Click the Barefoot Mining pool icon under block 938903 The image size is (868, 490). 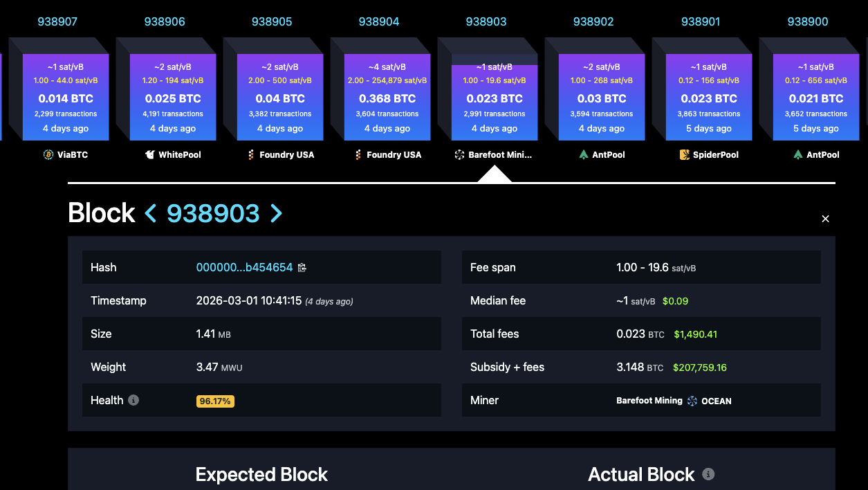459,154
